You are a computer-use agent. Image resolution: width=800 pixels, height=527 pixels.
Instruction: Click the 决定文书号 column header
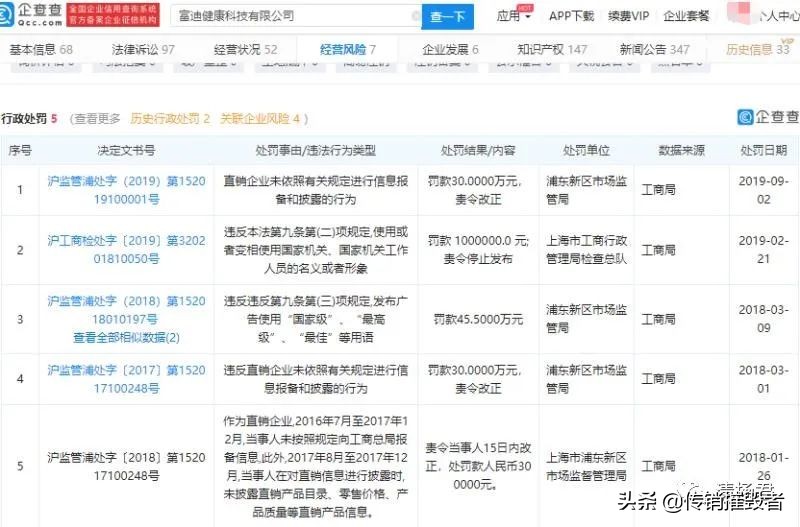126,150
